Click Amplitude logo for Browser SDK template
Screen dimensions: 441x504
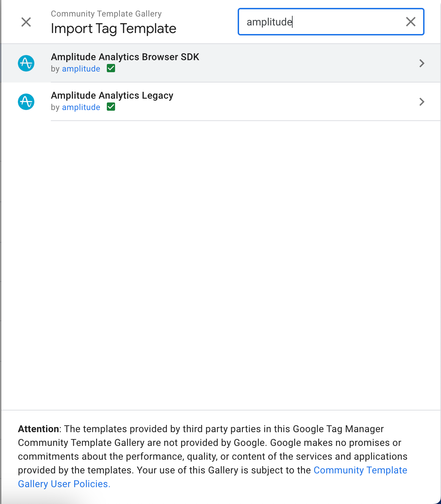pos(26,63)
